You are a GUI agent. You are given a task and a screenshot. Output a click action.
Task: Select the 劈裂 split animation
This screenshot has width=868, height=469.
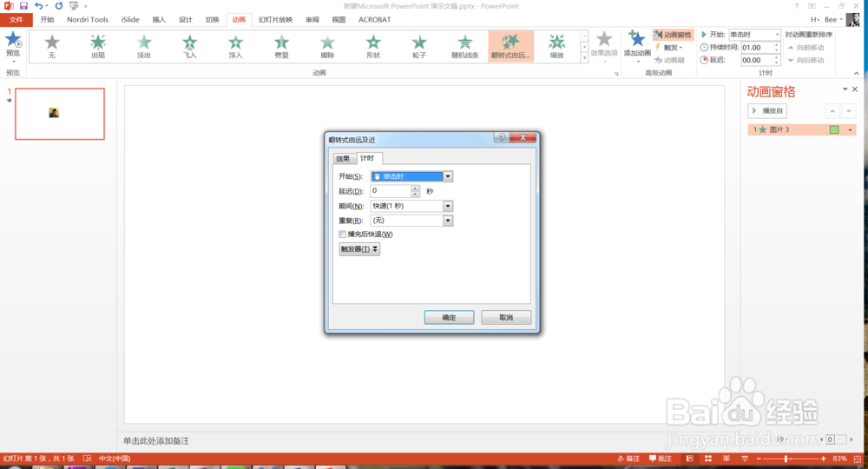pyautogui.click(x=282, y=46)
